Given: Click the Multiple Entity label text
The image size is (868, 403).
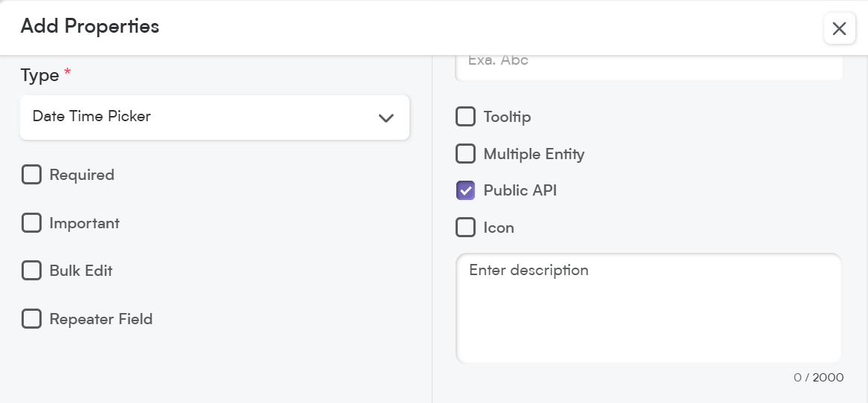Looking at the screenshot, I should point(534,154).
